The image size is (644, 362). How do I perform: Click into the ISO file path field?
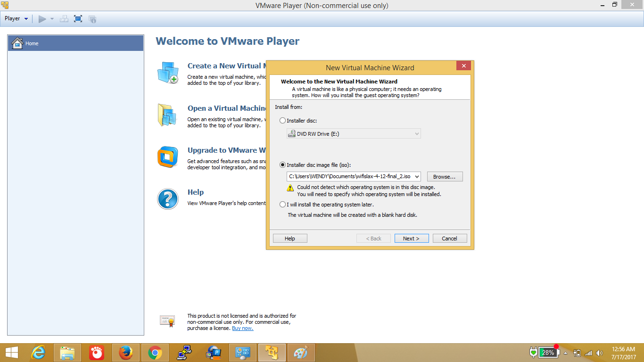tap(349, 177)
